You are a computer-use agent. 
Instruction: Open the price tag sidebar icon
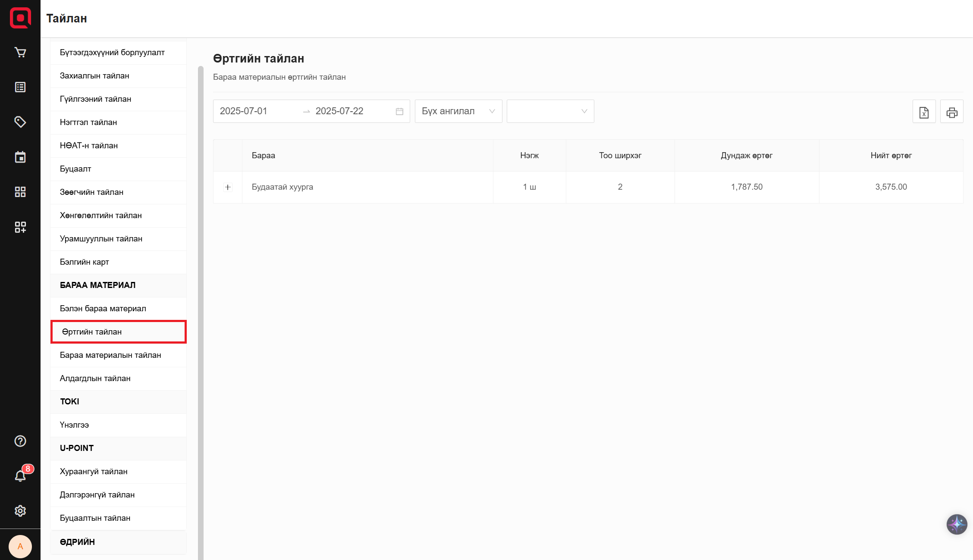point(20,122)
